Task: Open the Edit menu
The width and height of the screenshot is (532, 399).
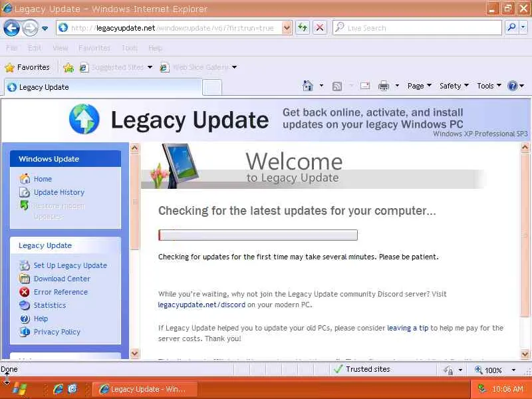Action: [x=35, y=48]
